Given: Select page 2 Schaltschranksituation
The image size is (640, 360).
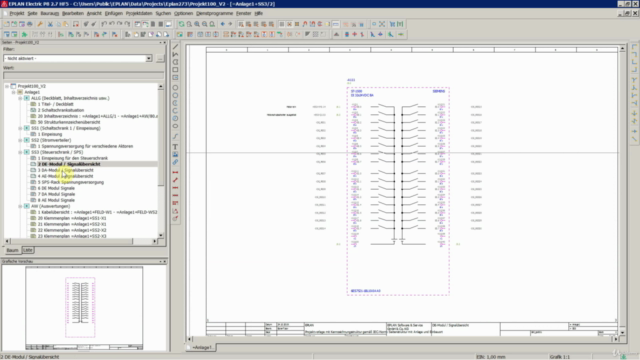Looking at the screenshot, I should 61,110.
